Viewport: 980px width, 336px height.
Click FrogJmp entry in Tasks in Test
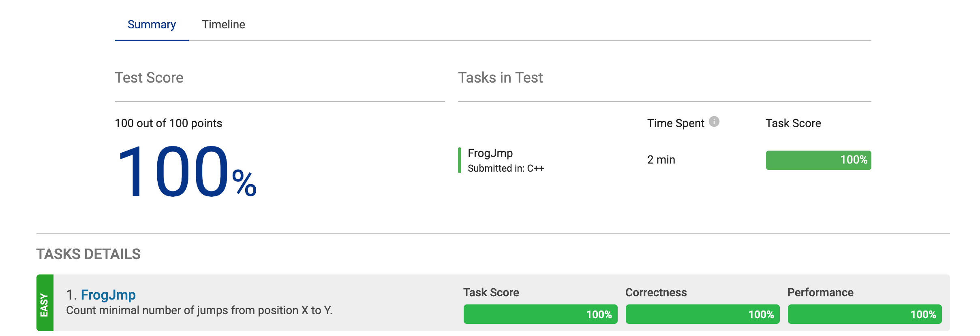(x=490, y=153)
